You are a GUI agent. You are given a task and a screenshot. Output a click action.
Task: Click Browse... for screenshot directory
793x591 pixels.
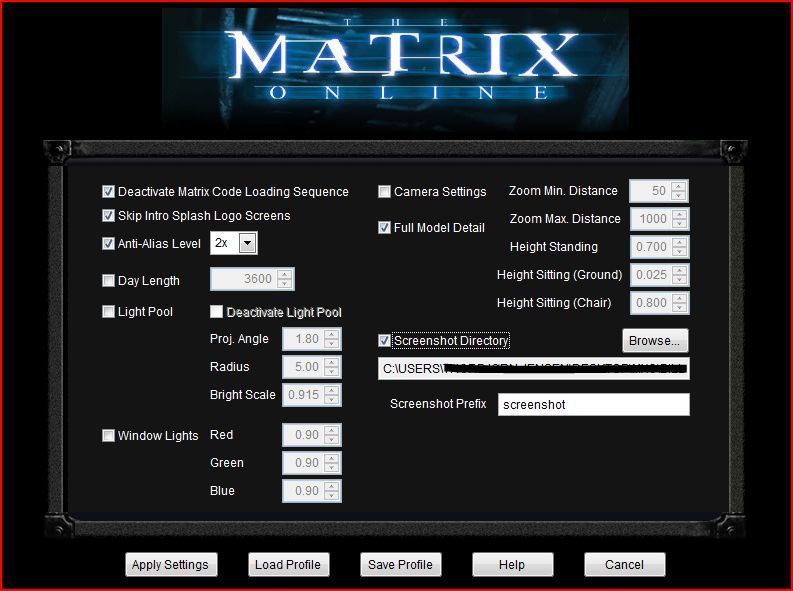pyautogui.click(x=655, y=341)
